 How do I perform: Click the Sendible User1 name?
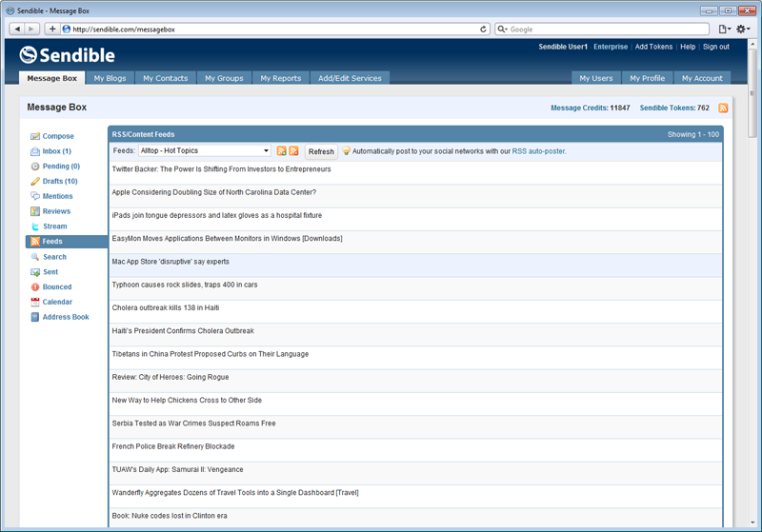coord(563,47)
